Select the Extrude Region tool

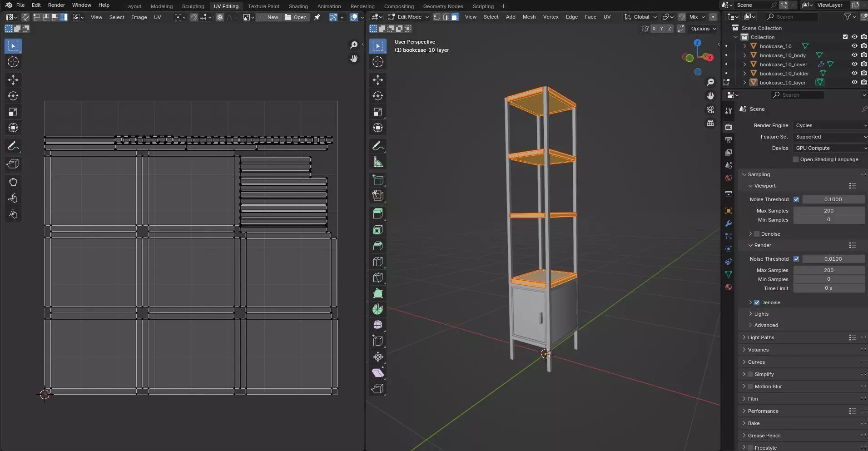[378, 213]
